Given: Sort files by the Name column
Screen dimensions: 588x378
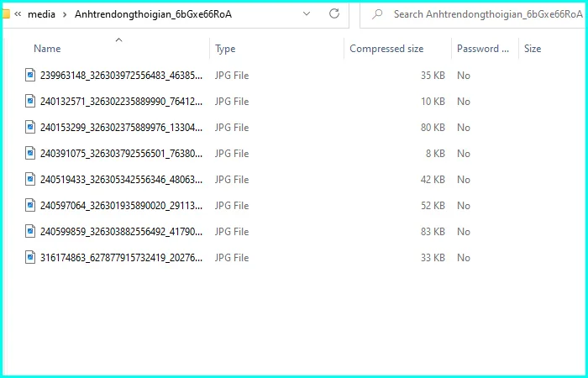Looking at the screenshot, I should tap(47, 49).
